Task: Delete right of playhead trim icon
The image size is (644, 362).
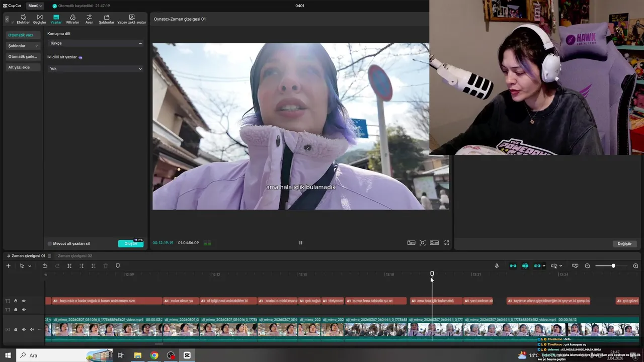Action: point(93,265)
